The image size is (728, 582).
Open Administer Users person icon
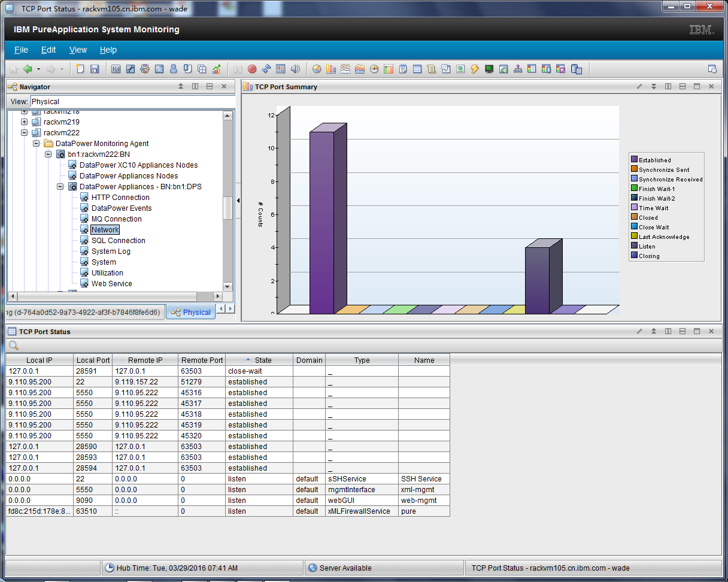pos(174,69)
